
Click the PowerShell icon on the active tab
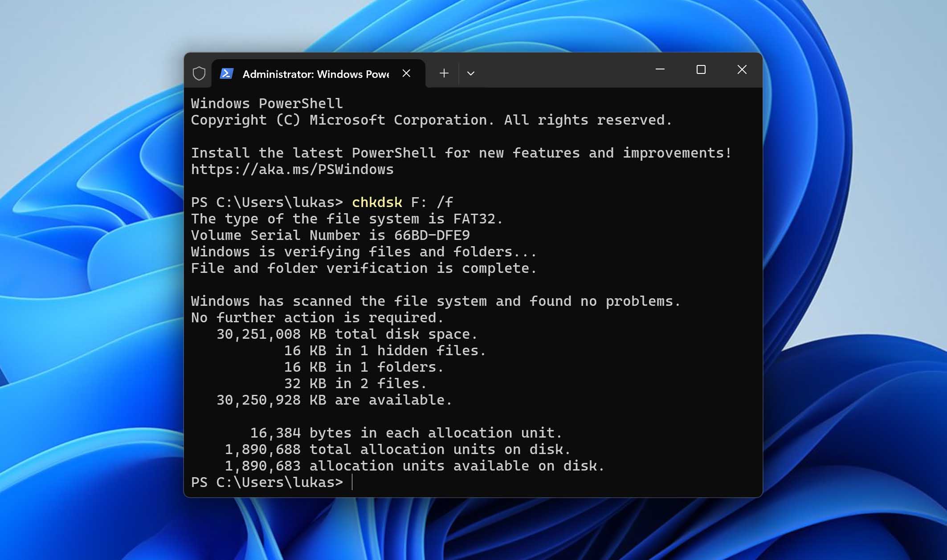227,73
